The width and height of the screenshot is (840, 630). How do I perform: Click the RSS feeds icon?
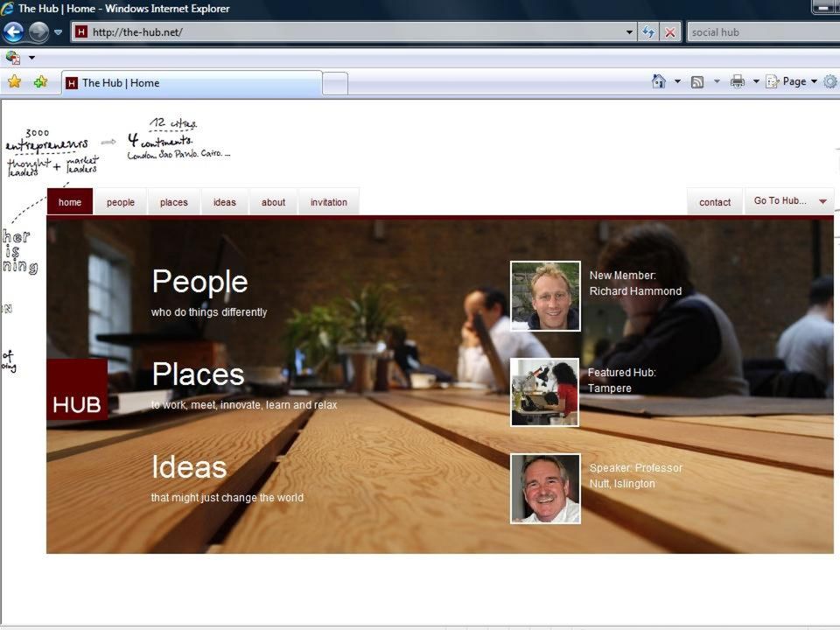[697, 82]
